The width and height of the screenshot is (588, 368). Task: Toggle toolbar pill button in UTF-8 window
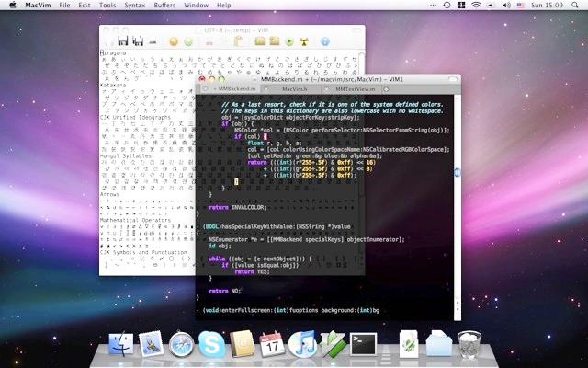[x=356, y=30]
